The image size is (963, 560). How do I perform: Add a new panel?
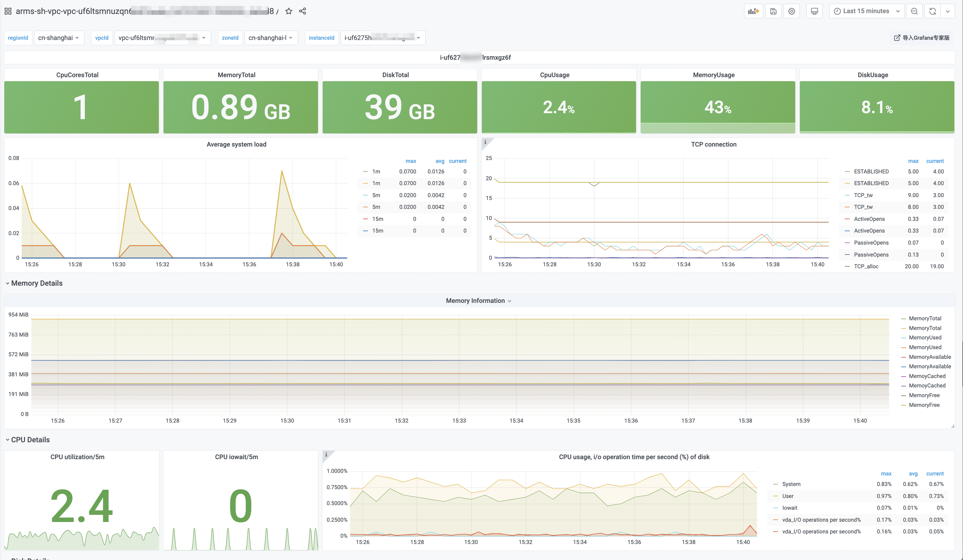click(x=753, y=11)
